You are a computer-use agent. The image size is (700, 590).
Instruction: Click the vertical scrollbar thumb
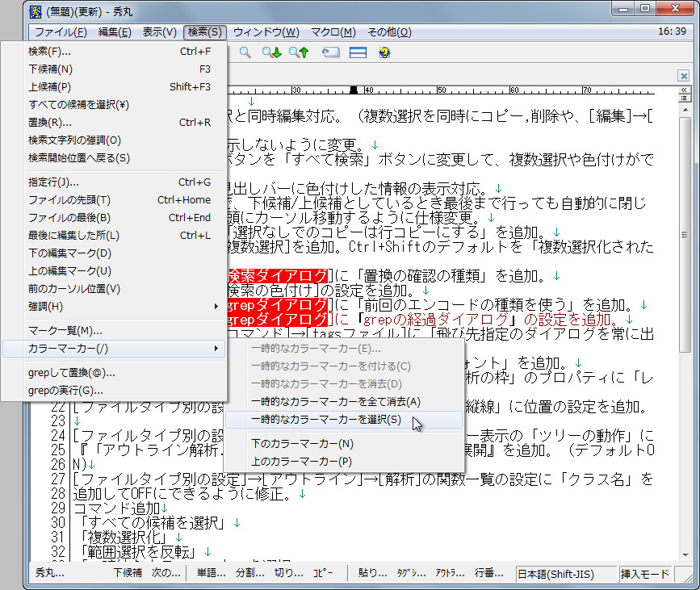pos(685,235)
